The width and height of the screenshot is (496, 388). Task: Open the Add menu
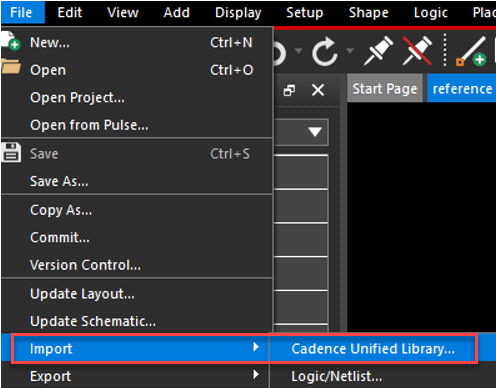pos(176,12)
